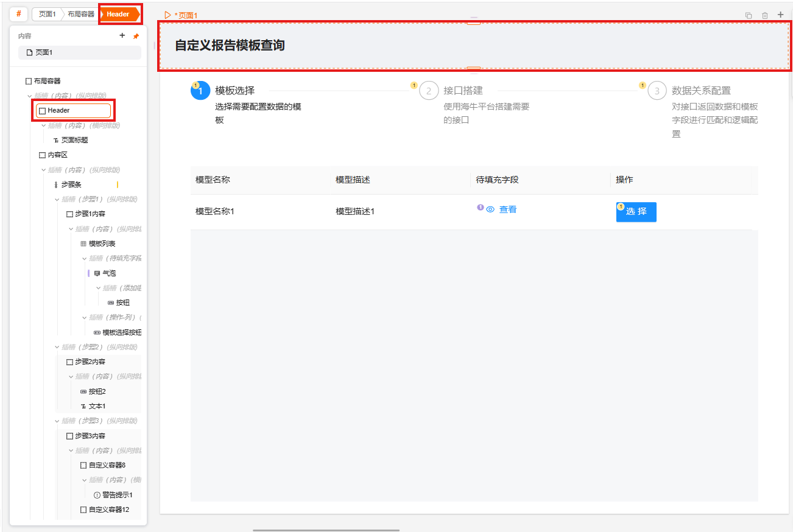Click the blue 选择 button
The height and width of the screenshot is (532, 793).
636,212
